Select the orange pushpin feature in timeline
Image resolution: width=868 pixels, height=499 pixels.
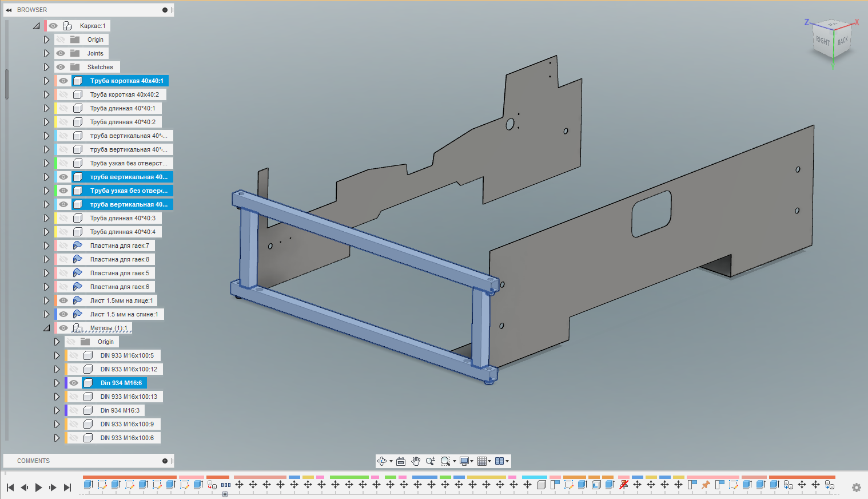click(706, 485)
